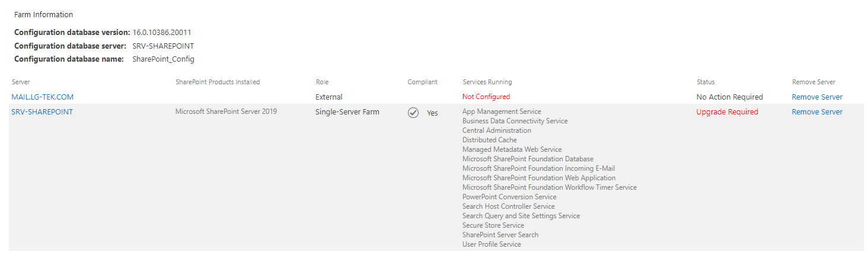Viewport: 868px width, 255px height.
Task: Open the SRV-SHAREPOINT server link
Action: tap(42, 111)
